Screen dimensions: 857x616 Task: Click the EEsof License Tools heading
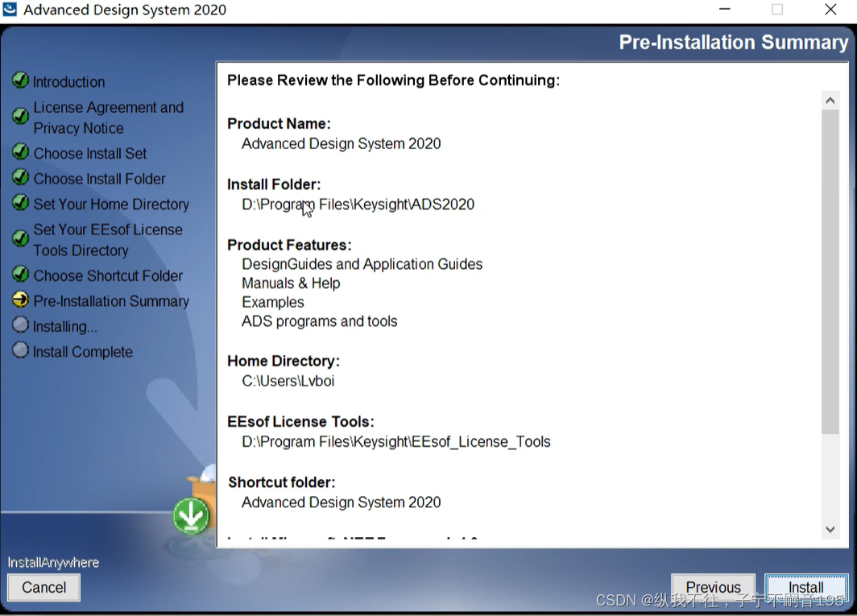[300, 422]
